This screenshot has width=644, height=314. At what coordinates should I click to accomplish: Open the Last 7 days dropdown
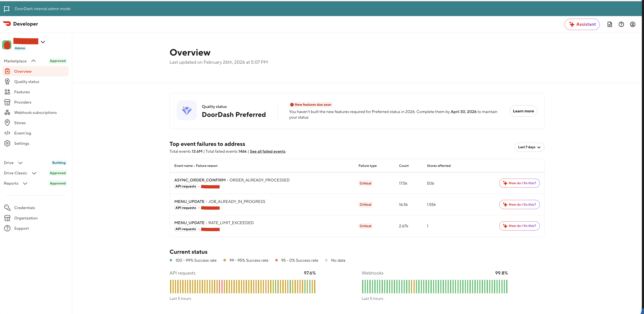coord(529,147)
